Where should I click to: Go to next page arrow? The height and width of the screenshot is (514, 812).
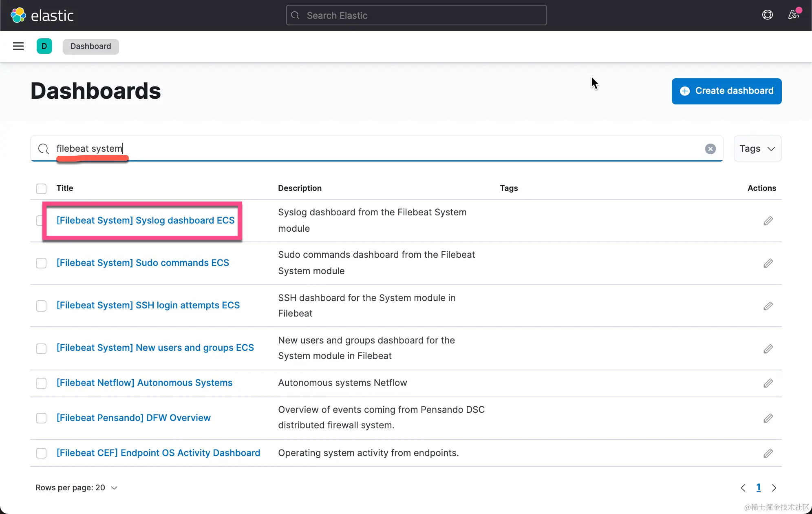774,488
